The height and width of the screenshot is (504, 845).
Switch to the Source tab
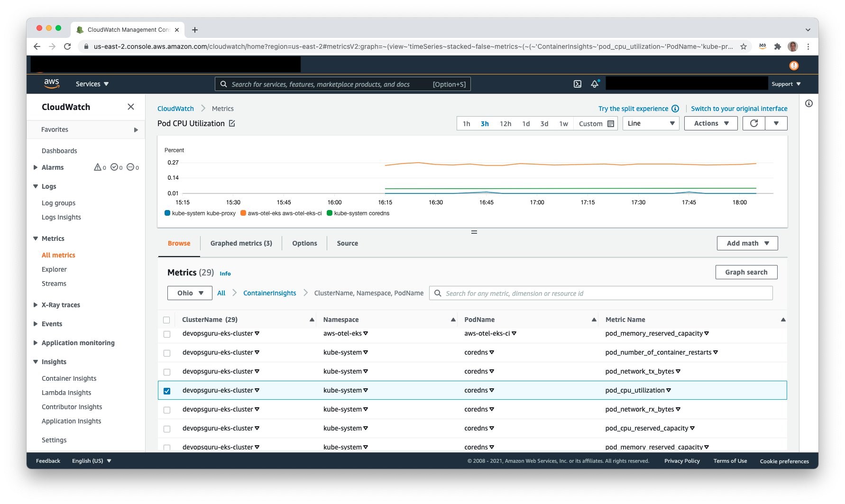click(347, 243)
